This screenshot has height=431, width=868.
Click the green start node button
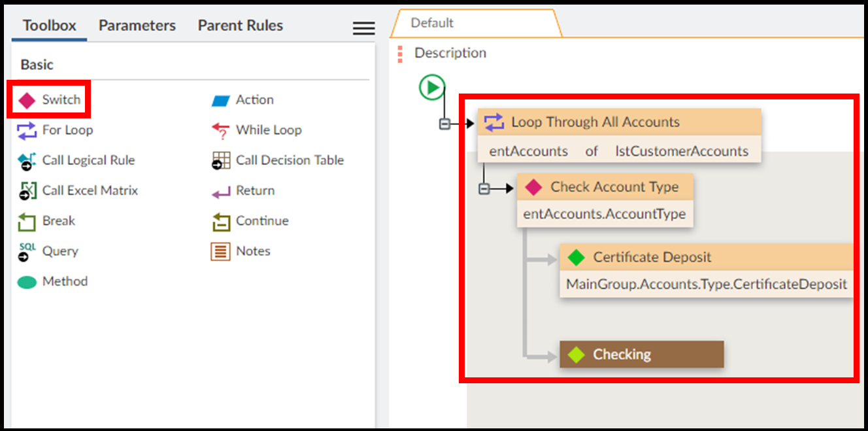[432, 87]
